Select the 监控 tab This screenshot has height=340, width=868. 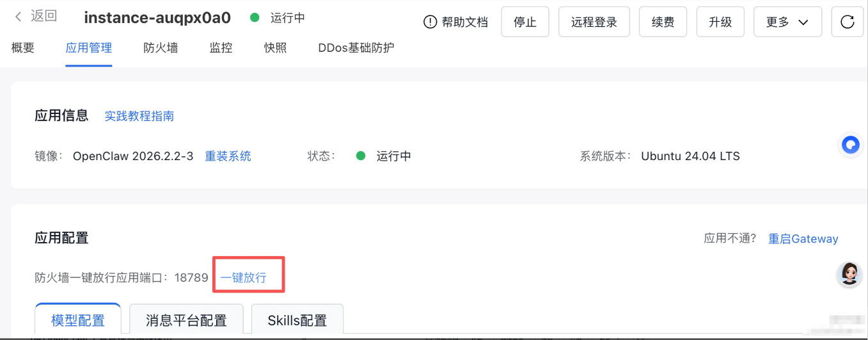point(221,47)
